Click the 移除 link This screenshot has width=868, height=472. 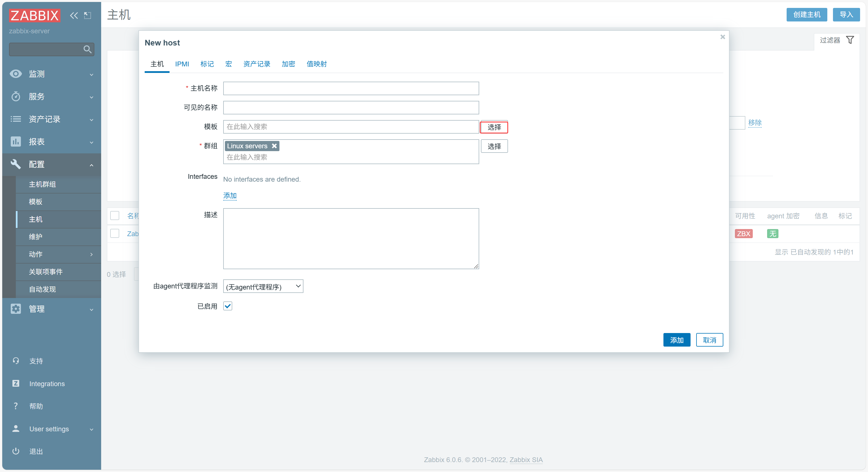tap(755, 123)
